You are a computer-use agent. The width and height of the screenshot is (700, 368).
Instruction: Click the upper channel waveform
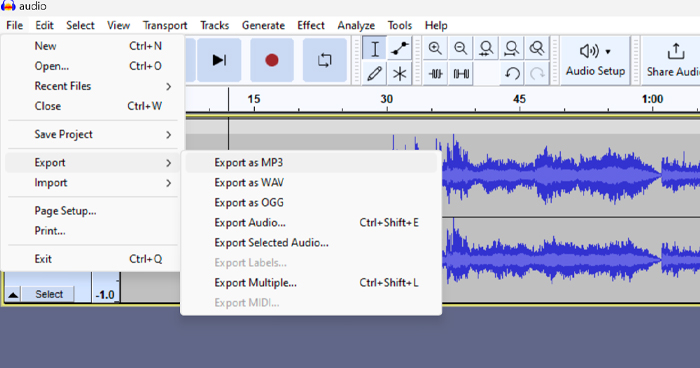pyautogui.click(x=571, y=175)
